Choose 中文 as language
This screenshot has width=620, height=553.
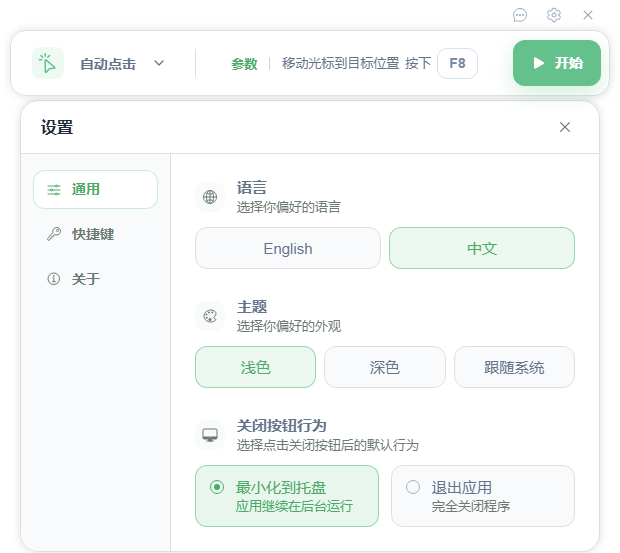482,248
